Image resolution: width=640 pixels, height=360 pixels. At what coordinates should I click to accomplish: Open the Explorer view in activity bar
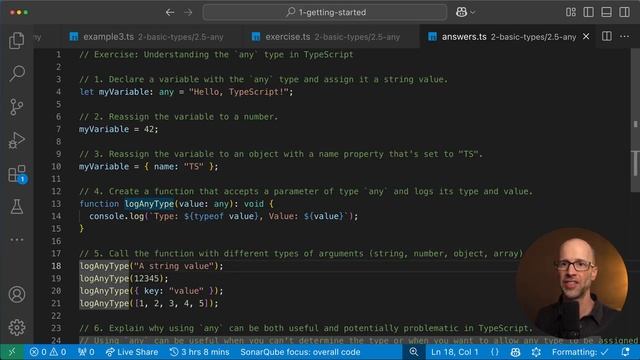click(x=17, y=40)
